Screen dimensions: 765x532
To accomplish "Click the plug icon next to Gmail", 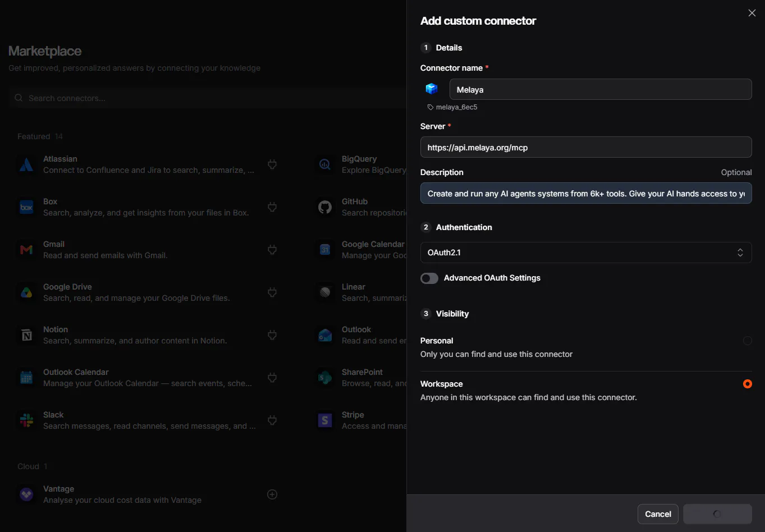I will [x=272, y=250].
